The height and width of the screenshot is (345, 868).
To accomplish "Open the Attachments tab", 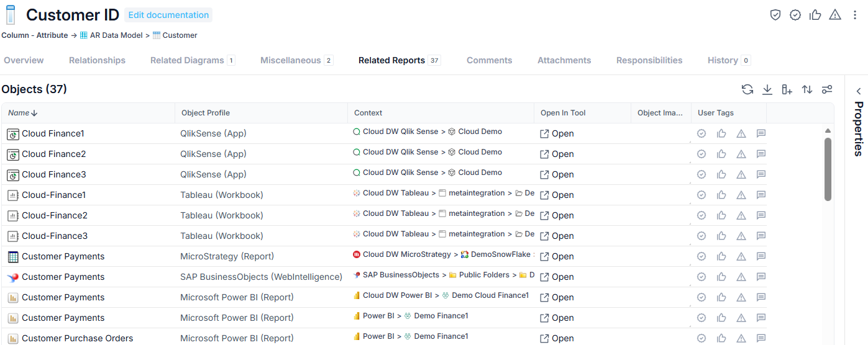I will point(564,60).
